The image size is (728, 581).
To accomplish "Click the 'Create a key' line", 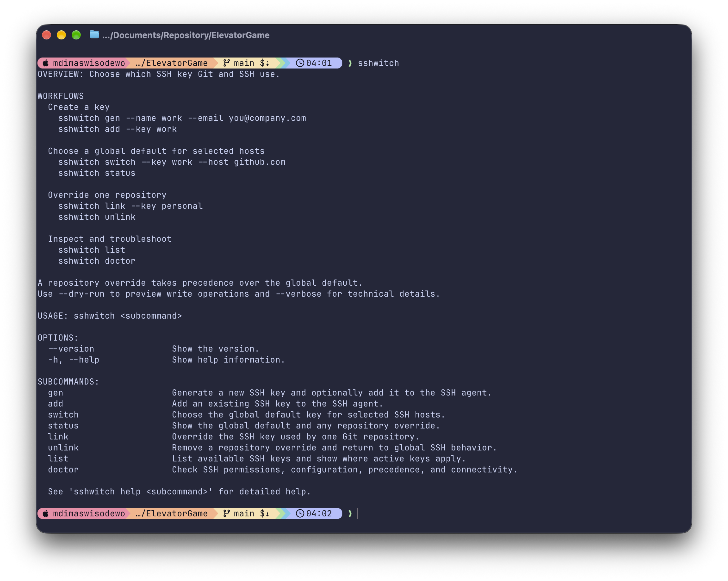I will [79, 107].
